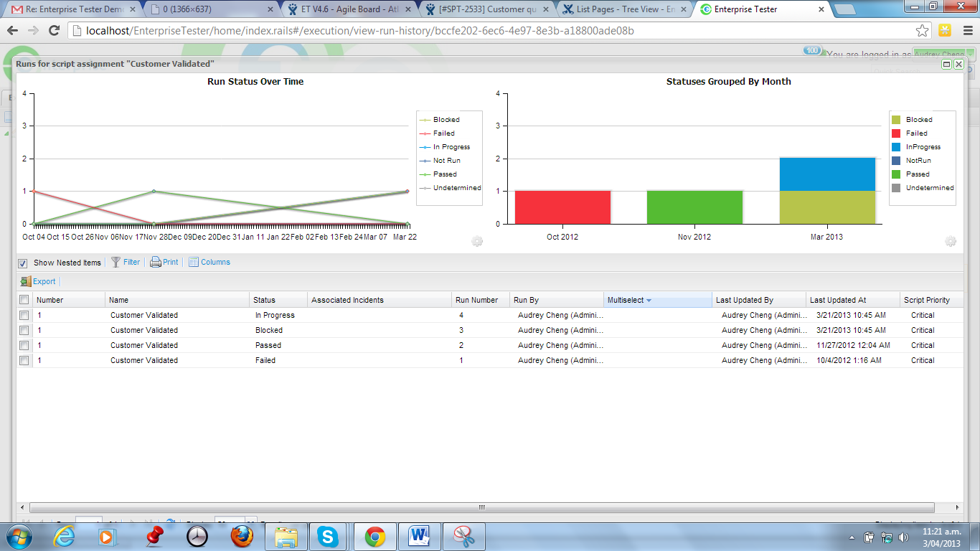This screenshot has height=551, width=980.
Task: Open the Columns chooser icon
Action: pyautogui.click(x=194, y=263)
